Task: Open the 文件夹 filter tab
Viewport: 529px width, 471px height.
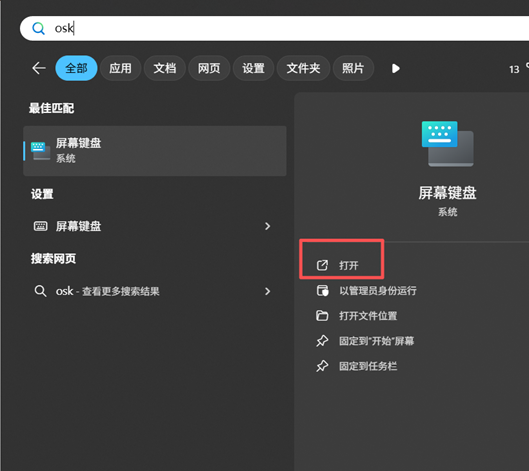Action: pos(303,68)
